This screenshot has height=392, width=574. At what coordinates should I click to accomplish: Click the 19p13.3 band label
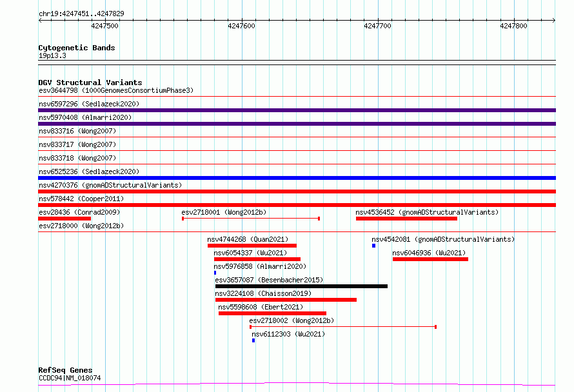click(52, 55)
